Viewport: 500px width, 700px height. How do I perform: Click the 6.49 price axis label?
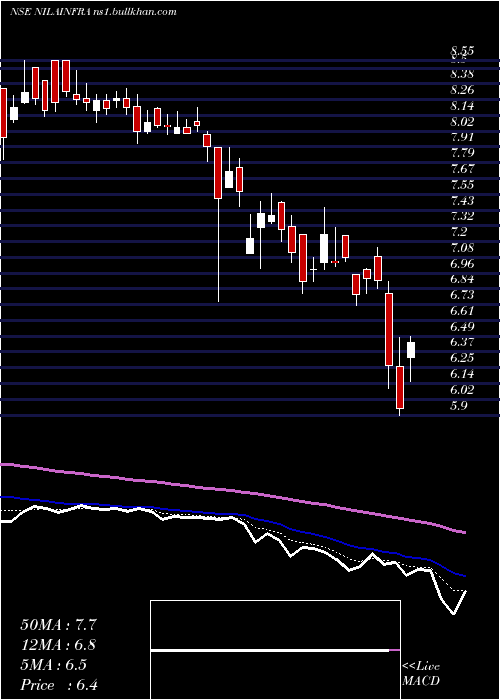462,326
